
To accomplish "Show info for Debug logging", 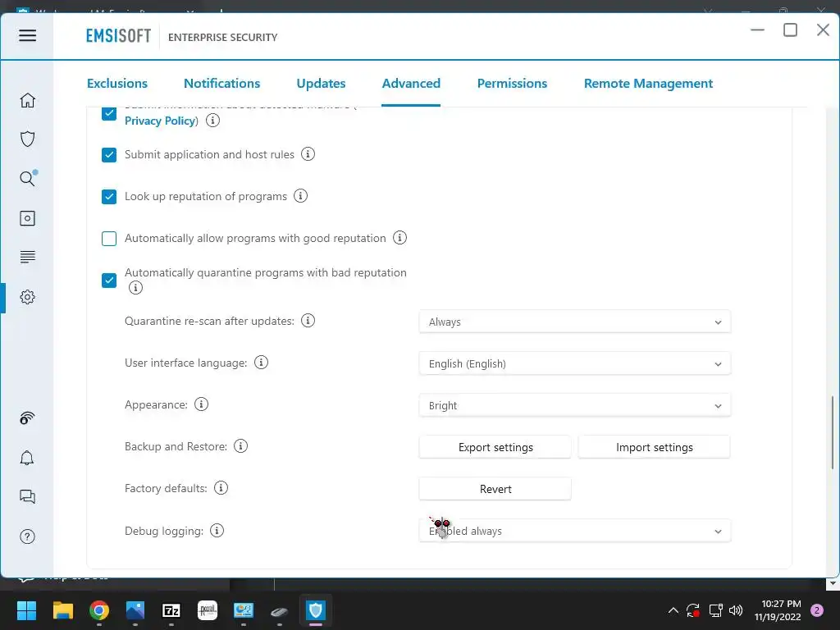I will (217, 531).
